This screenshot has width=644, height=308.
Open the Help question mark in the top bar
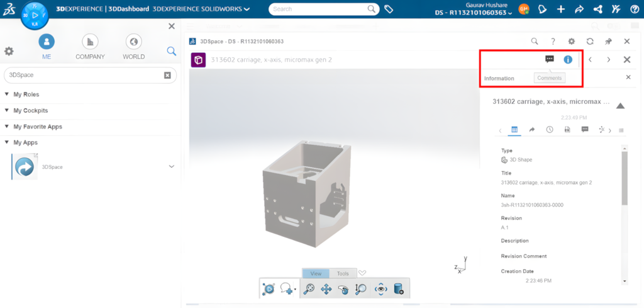[x=635, y=9]
